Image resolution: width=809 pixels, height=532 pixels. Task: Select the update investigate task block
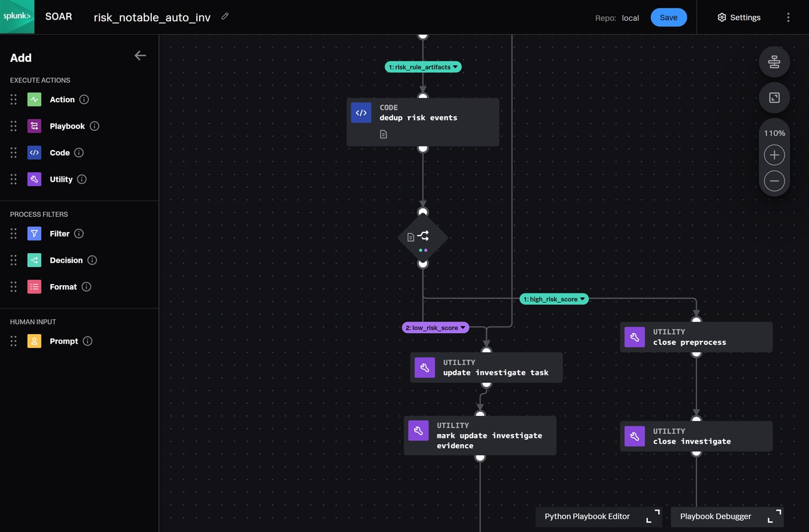[486, 368]
